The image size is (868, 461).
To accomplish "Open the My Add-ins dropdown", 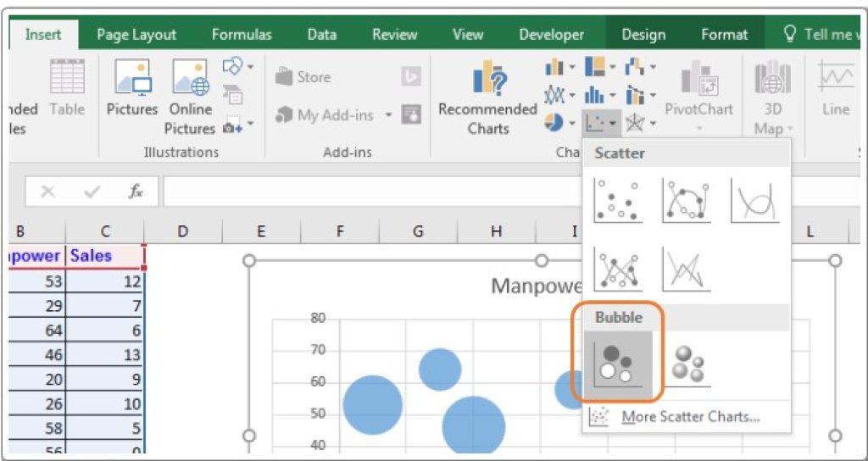I will click(x=333, y=115).
